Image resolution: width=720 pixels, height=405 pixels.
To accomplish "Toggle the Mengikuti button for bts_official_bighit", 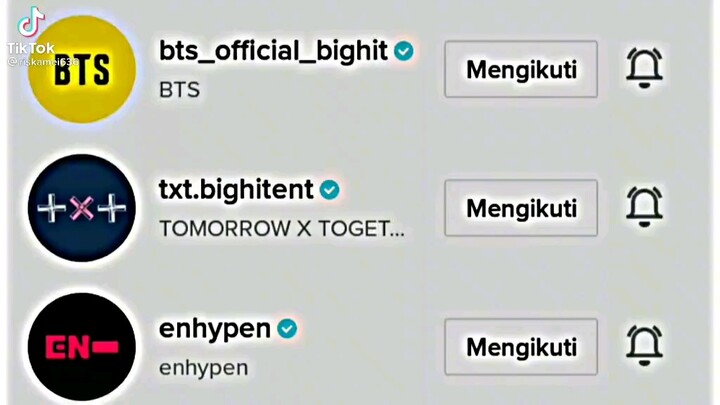I will tap(521, 69).
